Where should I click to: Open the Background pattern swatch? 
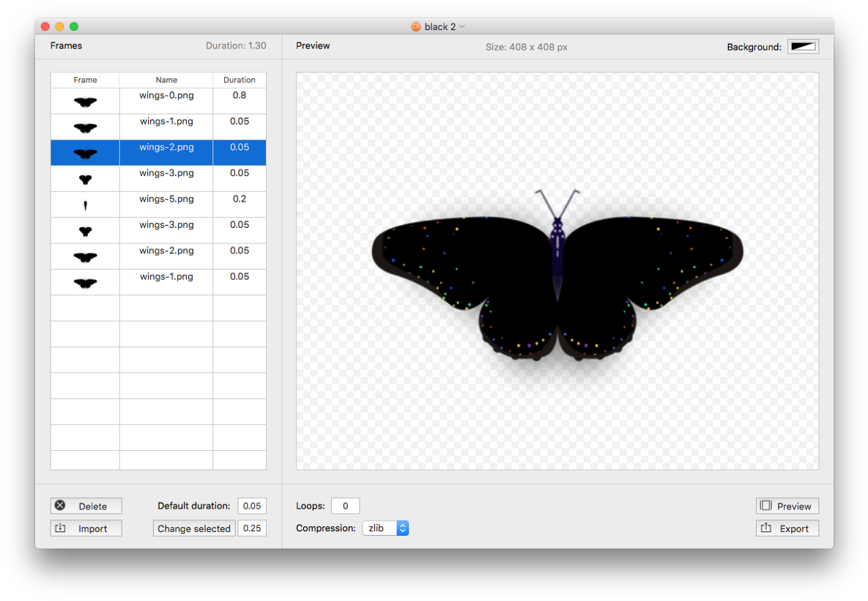tap(803, 45)
